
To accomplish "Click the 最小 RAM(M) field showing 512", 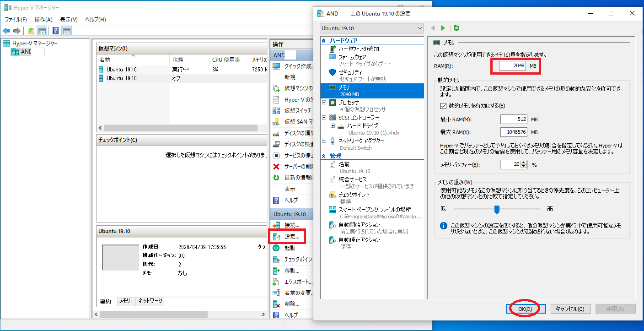I will click(x=514, y=119).
